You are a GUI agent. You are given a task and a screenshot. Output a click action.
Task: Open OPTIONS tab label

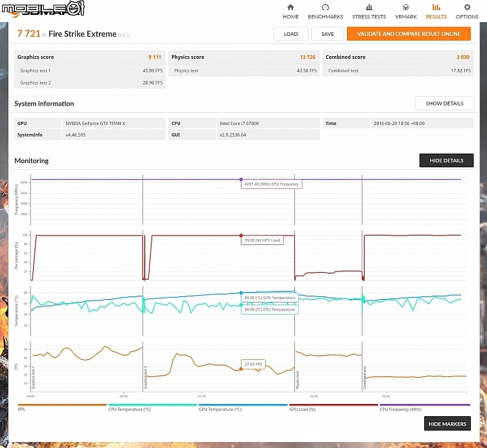tap(467, 17)
